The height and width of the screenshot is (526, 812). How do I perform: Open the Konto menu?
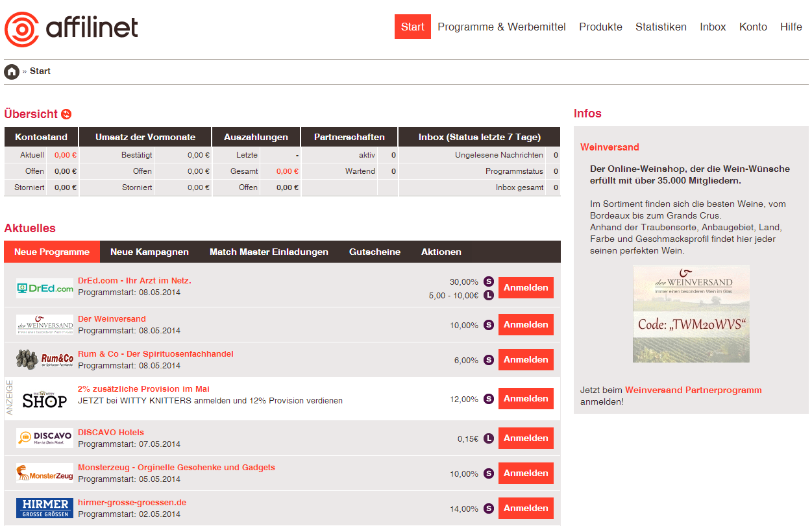(x=753, y=27)
